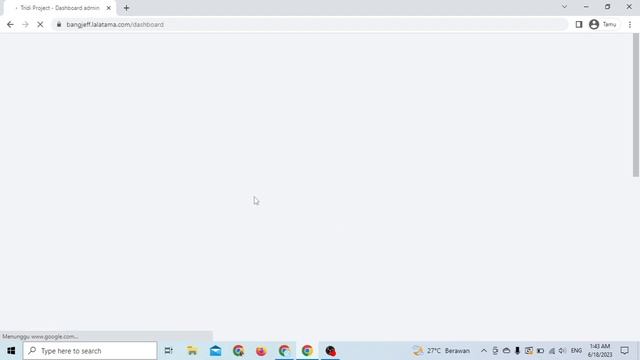Click the vertical page scrollbar thumb
Image resolution: width=640 pixels, height=360 pixels.
[x=636, y=105]
